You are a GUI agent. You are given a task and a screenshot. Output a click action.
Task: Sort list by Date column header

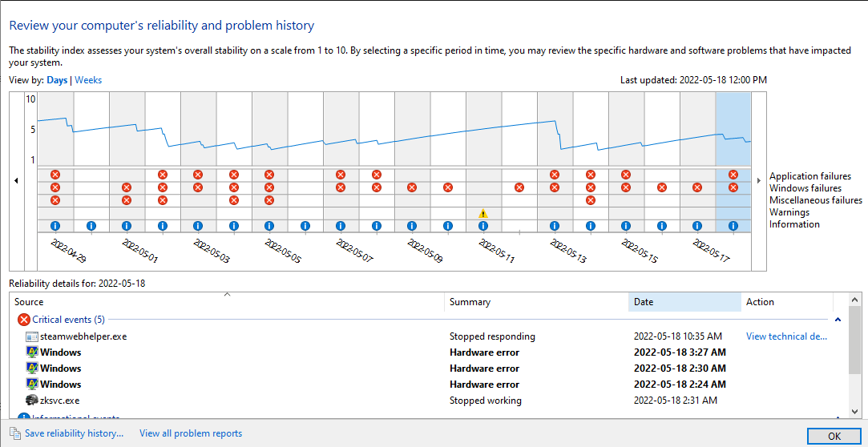tap(684, 302)
